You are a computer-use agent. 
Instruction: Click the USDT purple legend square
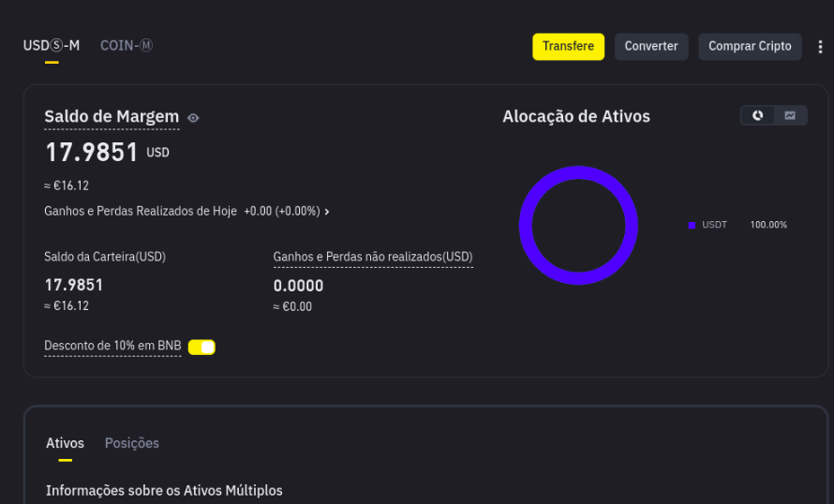pos(692,226)
